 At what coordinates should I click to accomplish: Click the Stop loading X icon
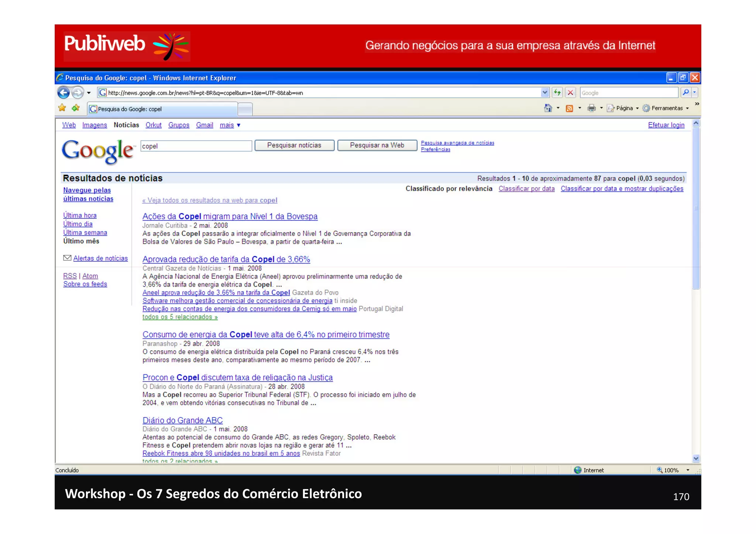570,93
